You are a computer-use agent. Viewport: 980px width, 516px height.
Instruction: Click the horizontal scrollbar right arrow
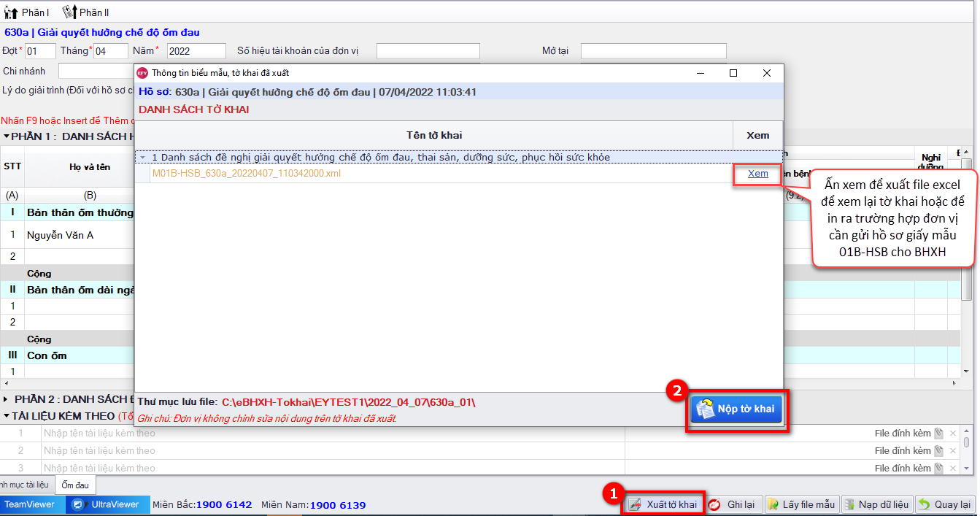click(954, 384)
